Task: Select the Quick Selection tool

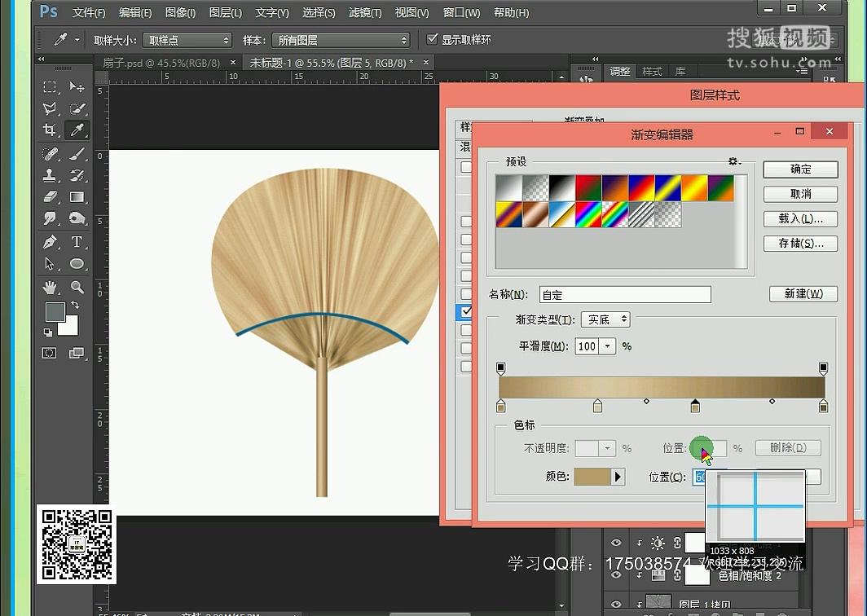Action: pyautogui.click(x=77, y=108)
